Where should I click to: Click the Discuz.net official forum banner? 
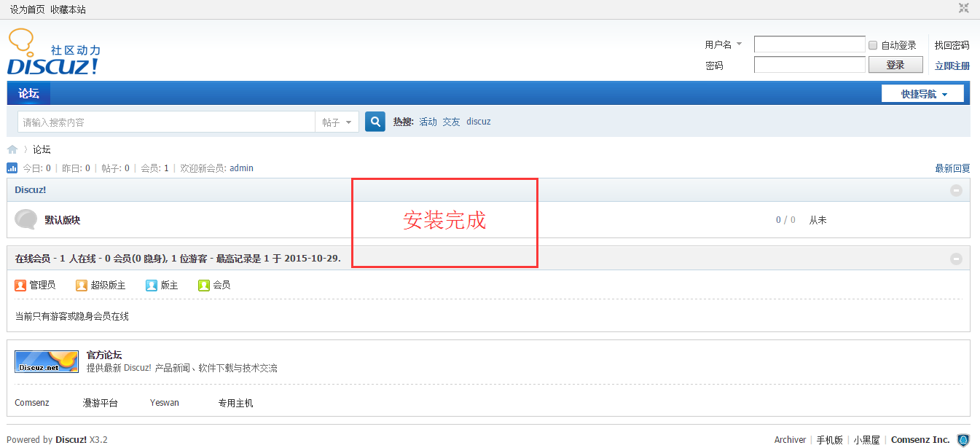tap(47, 361)
